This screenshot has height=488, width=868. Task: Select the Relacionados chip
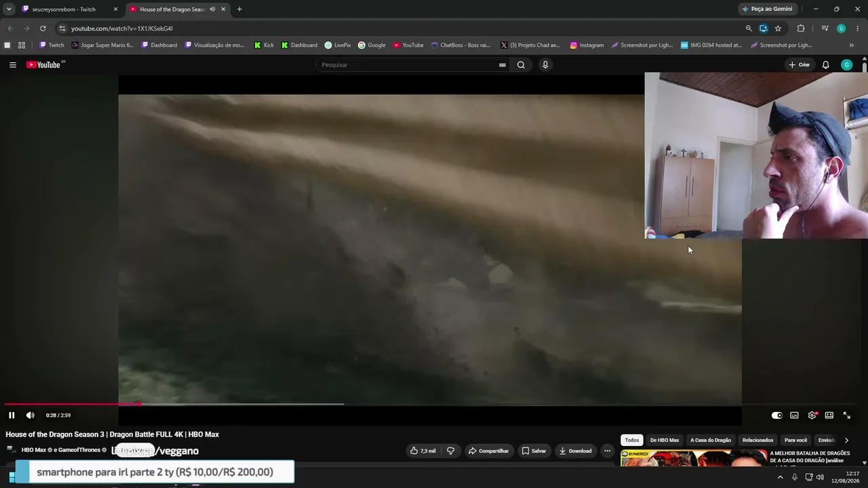tap(757, 441)
